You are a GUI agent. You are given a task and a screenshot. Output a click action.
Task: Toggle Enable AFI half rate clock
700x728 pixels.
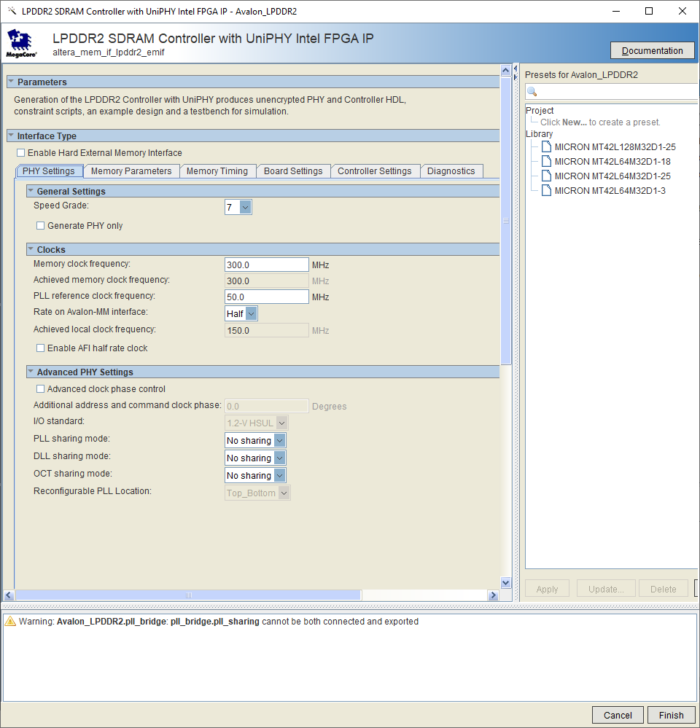tap(40, 348)
